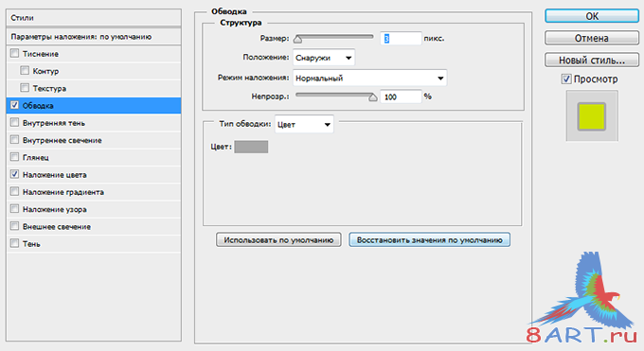Open the Наложение цвета style settings

55,174
